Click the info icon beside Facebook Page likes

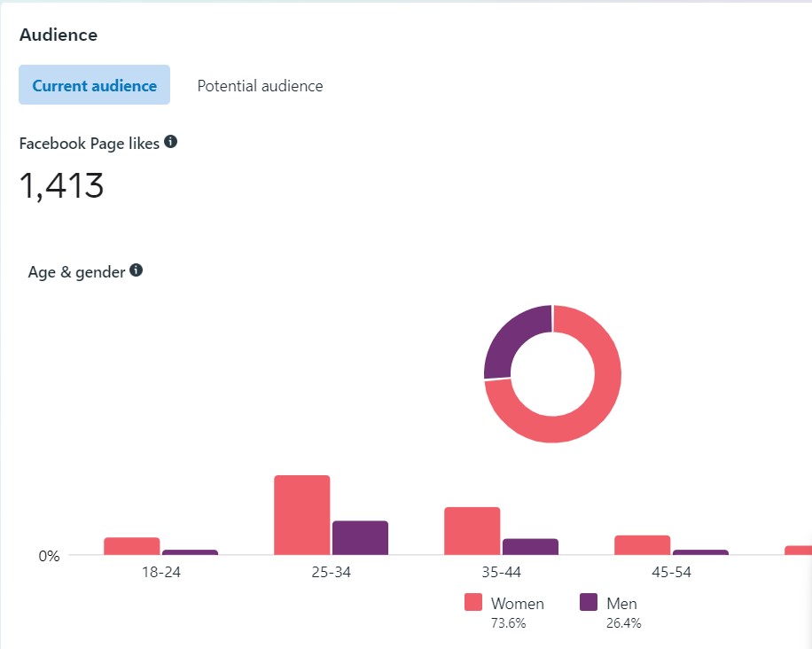[x=171, y=142]
